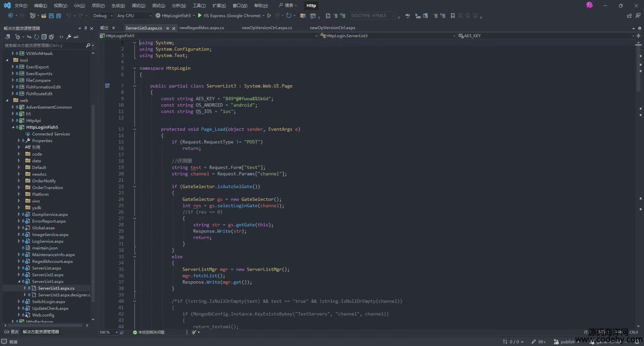Click the Show All Files icon in Solution Explorer
The image size is (644, 346).
(51, 37)
